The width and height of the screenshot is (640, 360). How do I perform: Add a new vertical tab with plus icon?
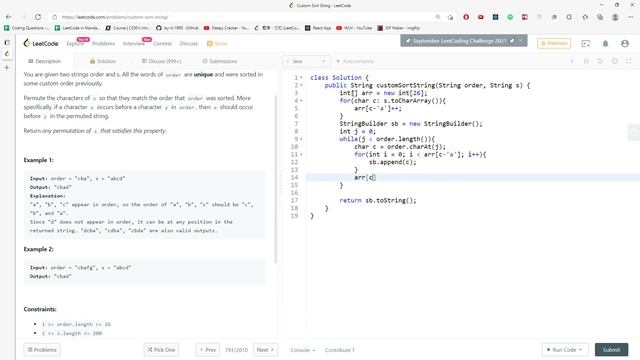7,67
